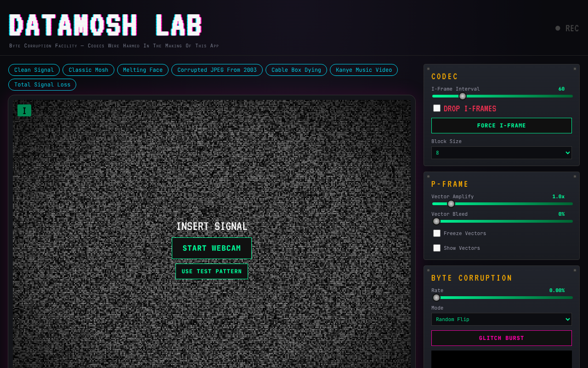Enable the Show Vectors checkbox
This screenshot has width=588, height=368.
tap(437, 248)
